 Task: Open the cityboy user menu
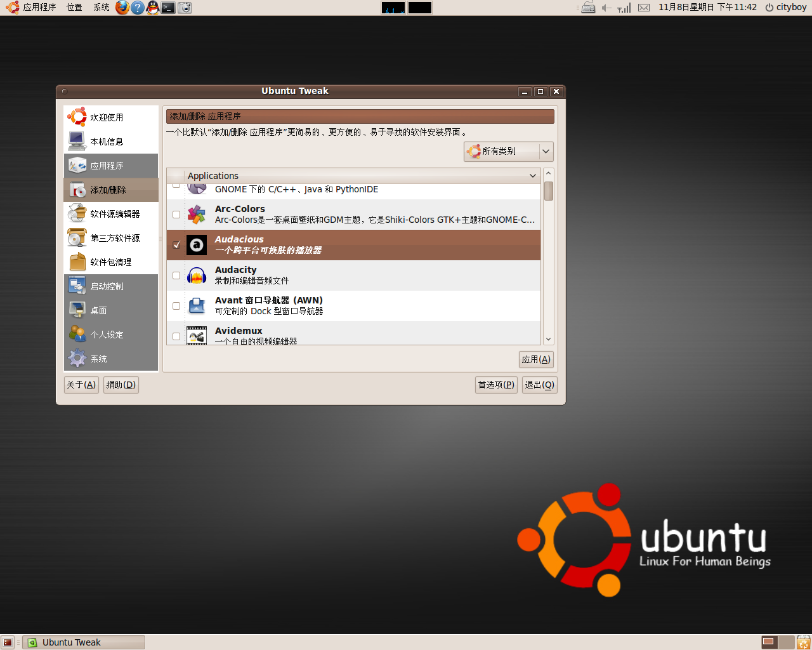pos(786,8)
